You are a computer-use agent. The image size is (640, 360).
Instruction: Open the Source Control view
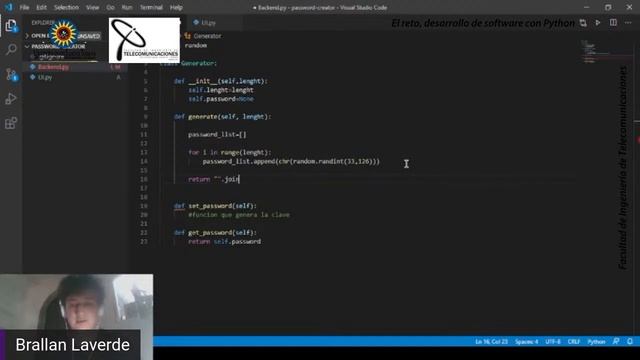pyautogui.click(x=11, y=74)
